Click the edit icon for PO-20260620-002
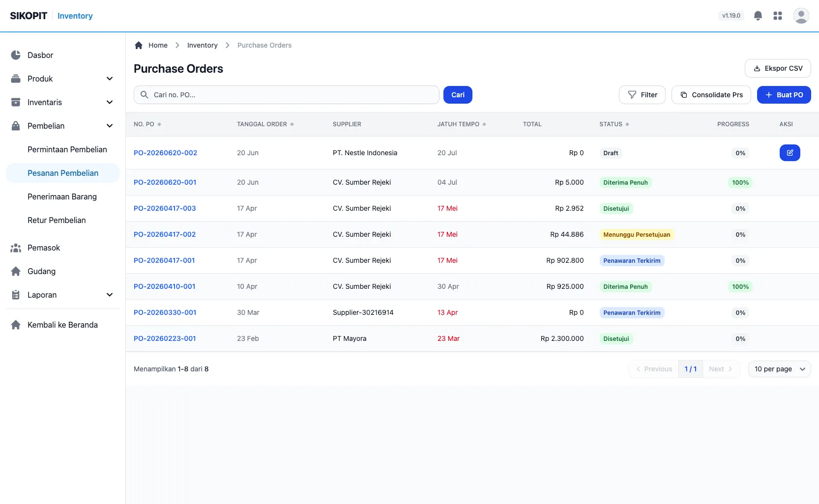819x504 pixels. click(790, 153)
